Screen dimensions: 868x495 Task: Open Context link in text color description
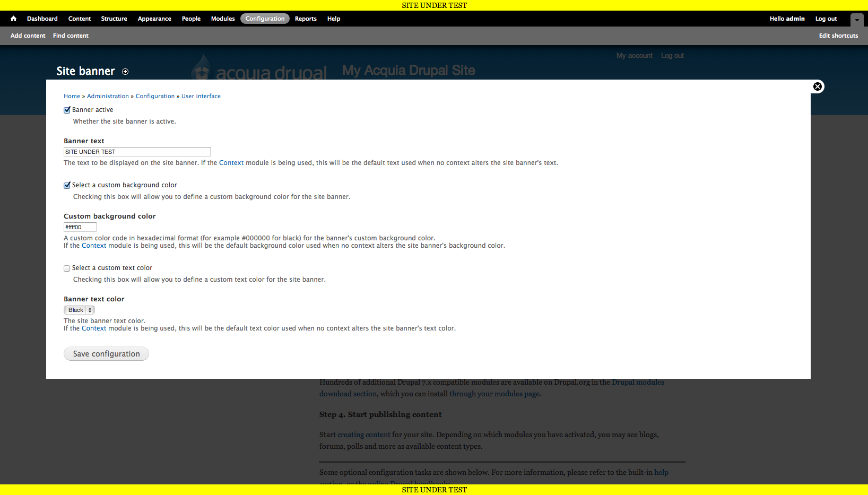click(x=94, y=328)
